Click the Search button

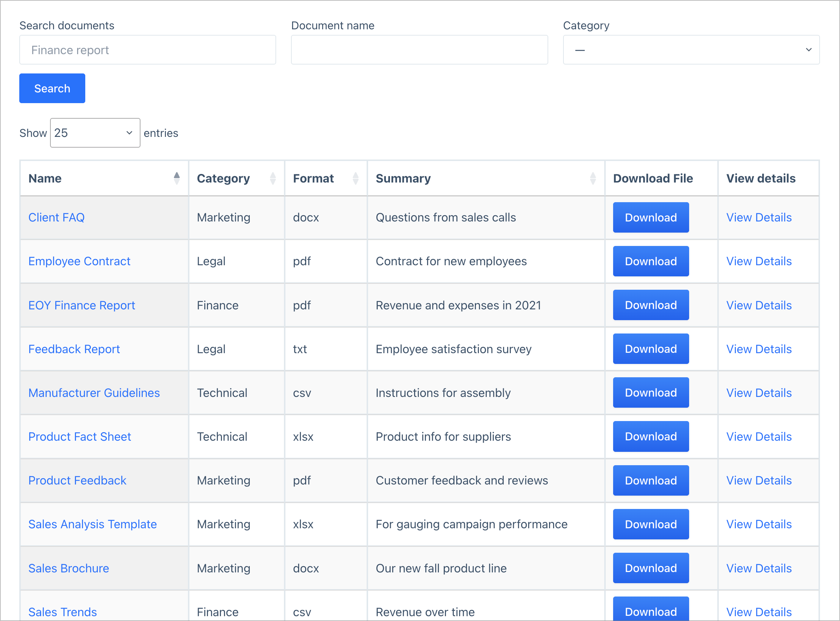pos(52,88)
